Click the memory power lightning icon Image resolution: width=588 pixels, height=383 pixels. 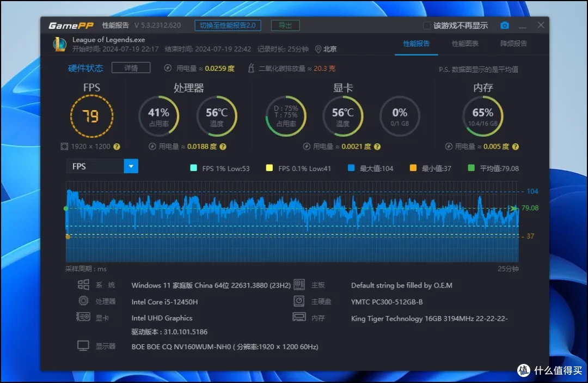click(449, 147)
